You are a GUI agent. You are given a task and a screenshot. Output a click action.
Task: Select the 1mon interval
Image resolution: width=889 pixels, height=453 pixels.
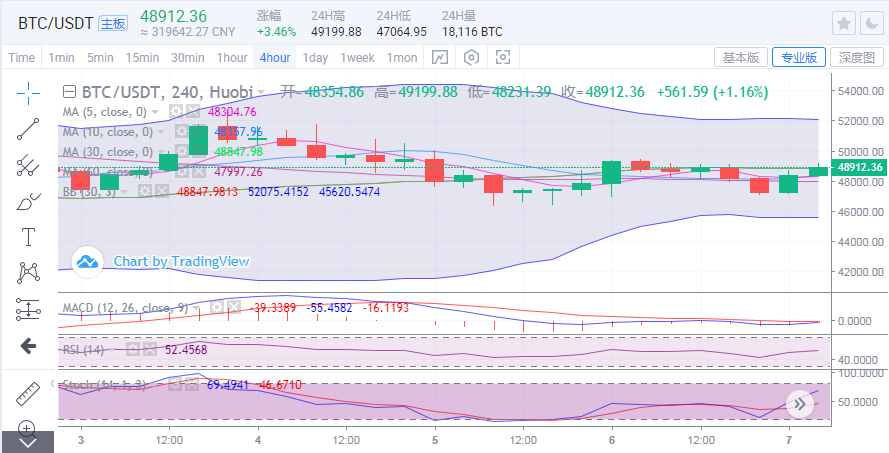[x=402, y=57]
